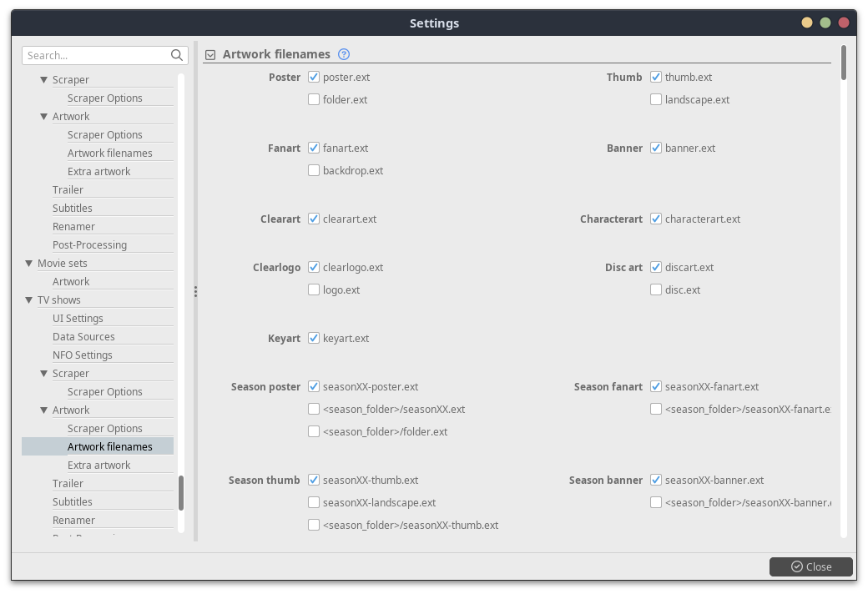Focus the Search settings input field

(94, 55)
